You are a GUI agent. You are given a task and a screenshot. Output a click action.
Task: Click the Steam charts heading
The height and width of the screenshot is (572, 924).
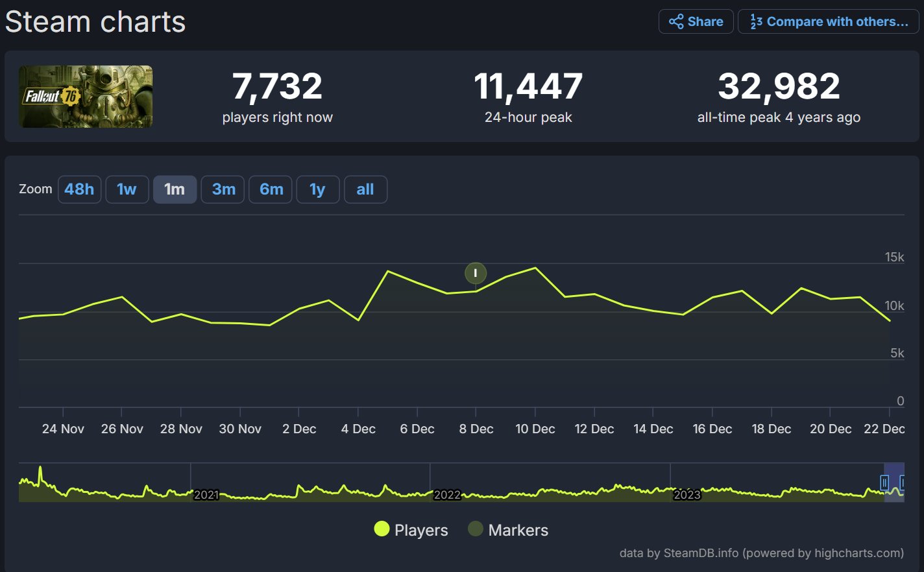click(95, 21)
